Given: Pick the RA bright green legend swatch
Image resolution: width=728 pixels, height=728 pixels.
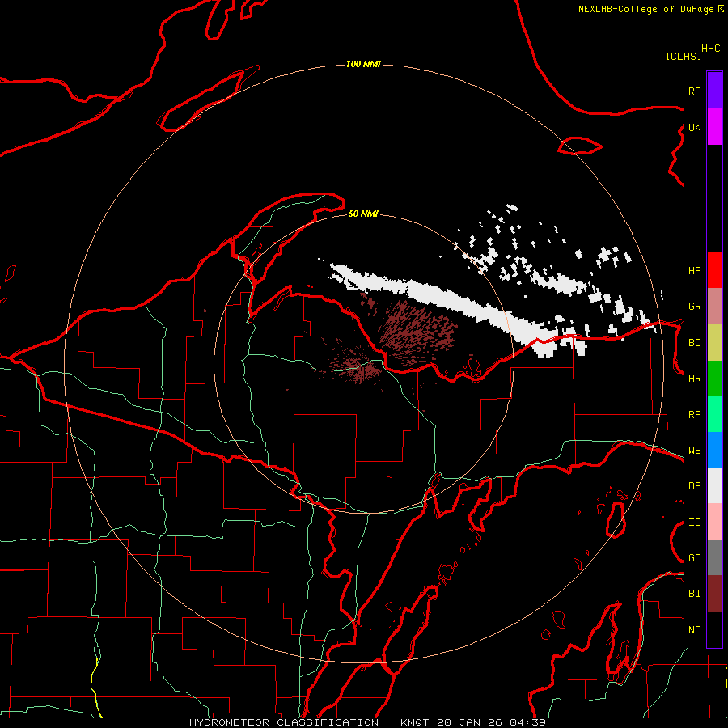Looking at the screenshot, I should pyautogui.click(x=714, y=414).
